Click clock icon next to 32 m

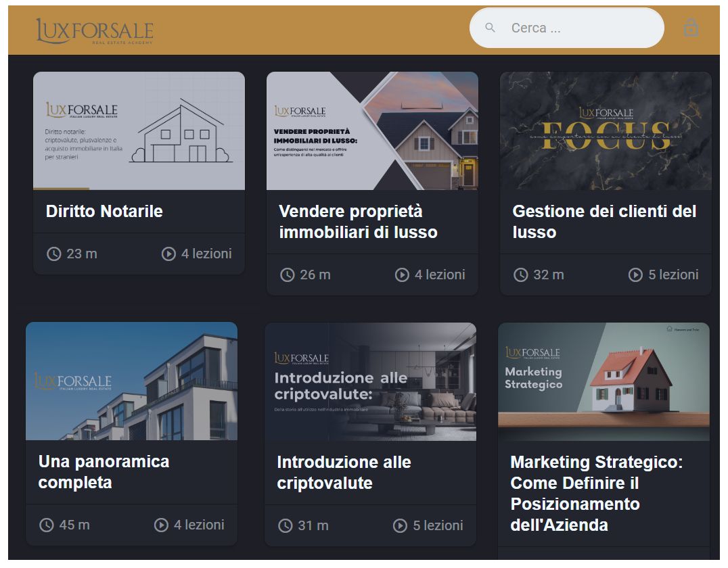[x=521, y=275]
